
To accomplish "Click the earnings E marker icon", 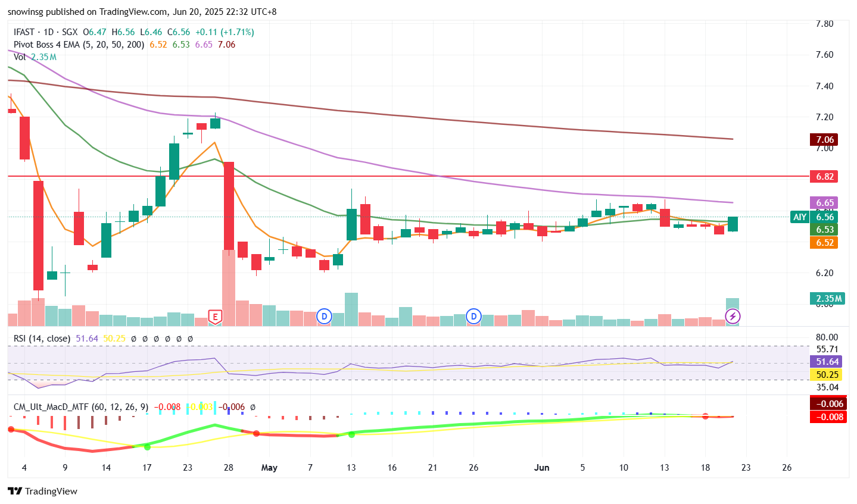I will click(215, 317).
